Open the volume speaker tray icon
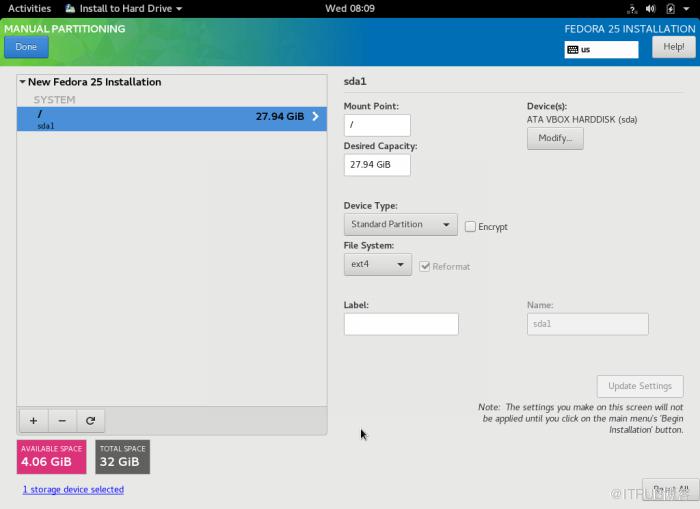700x509 pixels. pos(651,8)
